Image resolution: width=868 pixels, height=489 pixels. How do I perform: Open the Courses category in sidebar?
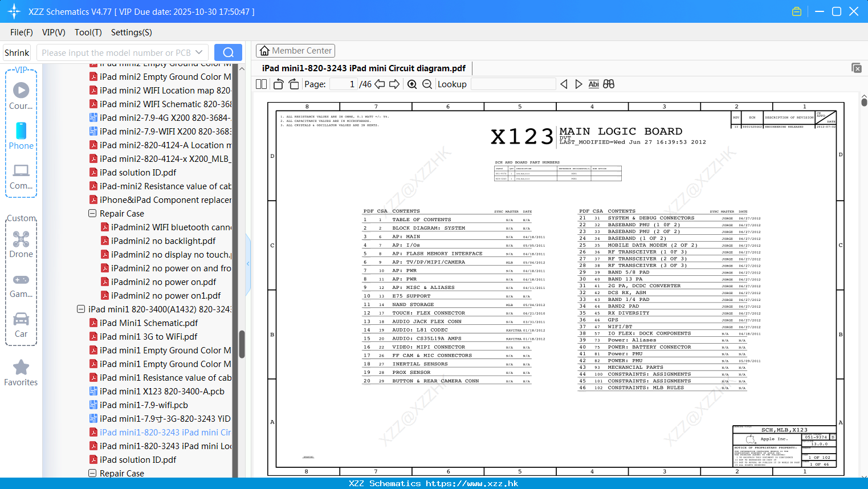coord(21,96)
